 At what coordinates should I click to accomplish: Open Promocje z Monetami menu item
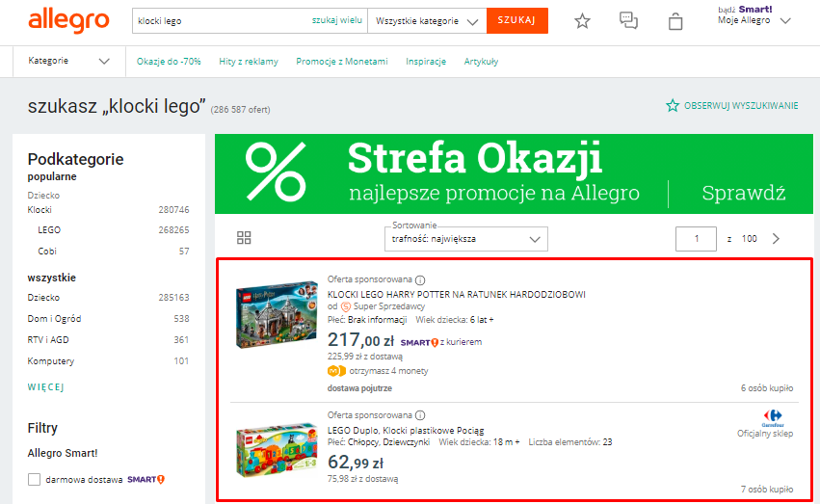pos(342,62)
